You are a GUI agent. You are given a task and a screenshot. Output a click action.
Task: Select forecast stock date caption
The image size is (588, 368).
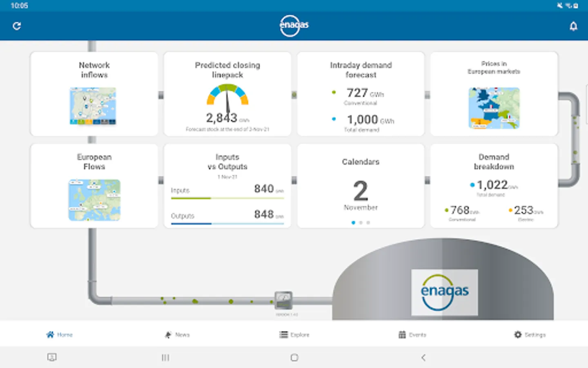[227, 129]
